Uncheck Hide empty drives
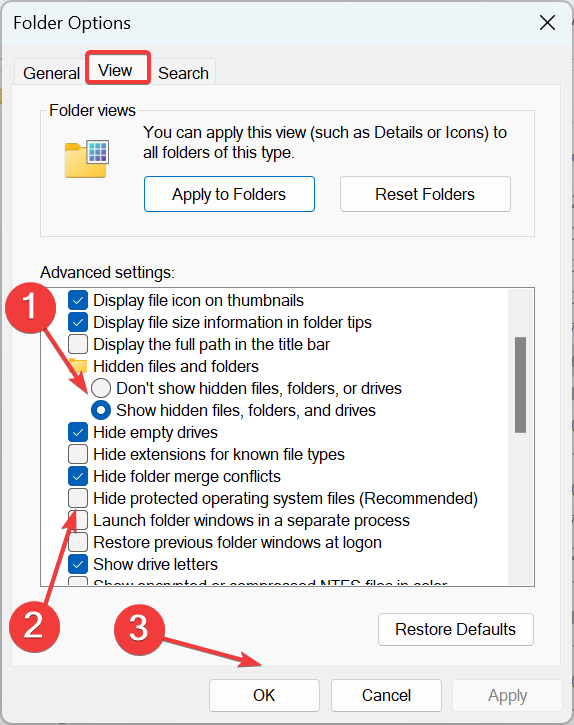Screen dimensions: 574x725 click(x=78, y=432)
